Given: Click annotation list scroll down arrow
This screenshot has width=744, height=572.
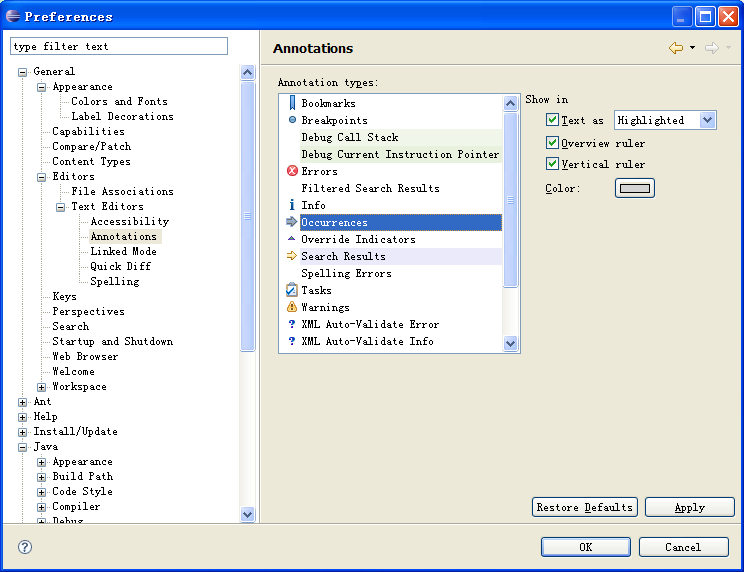Looking at the screenshot, I should pos(511,343).
